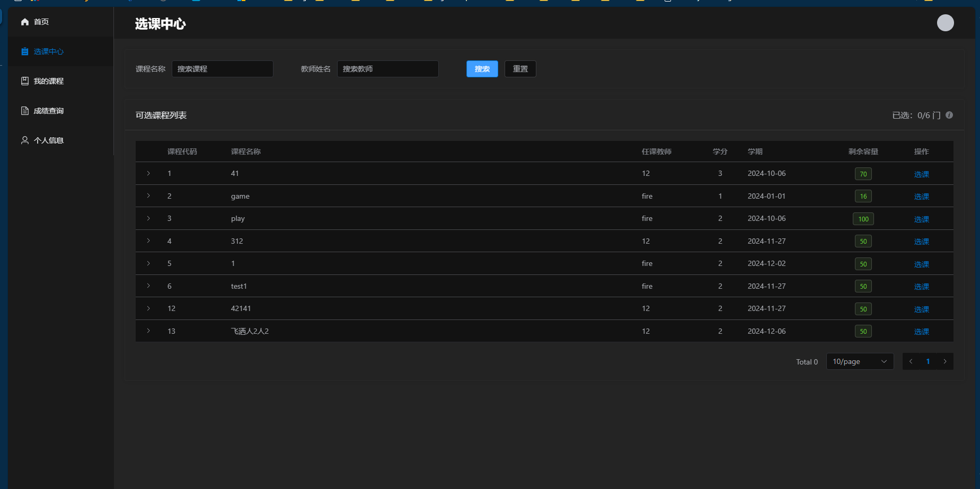
Task: Expand the row for course play
Action: coord(148,218)
